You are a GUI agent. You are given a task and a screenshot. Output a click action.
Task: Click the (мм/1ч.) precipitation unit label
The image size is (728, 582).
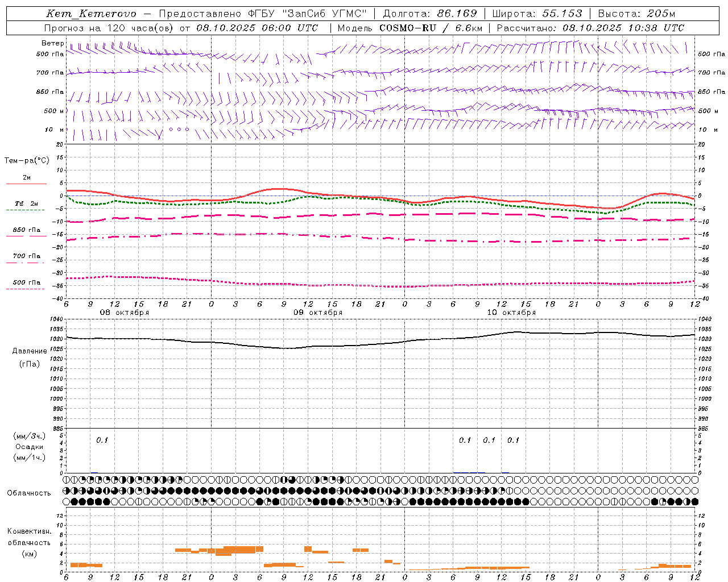[x=30, y=457]
